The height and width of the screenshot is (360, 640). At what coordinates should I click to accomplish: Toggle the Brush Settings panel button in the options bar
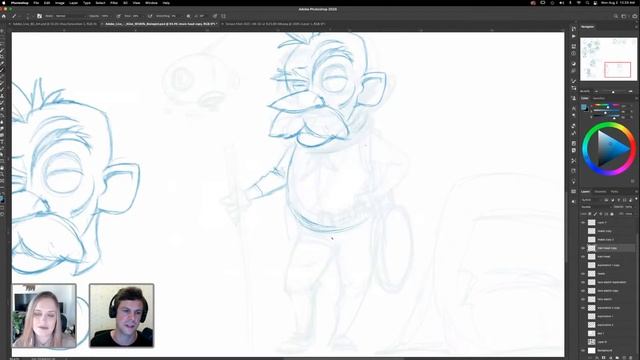coord(39,16)
